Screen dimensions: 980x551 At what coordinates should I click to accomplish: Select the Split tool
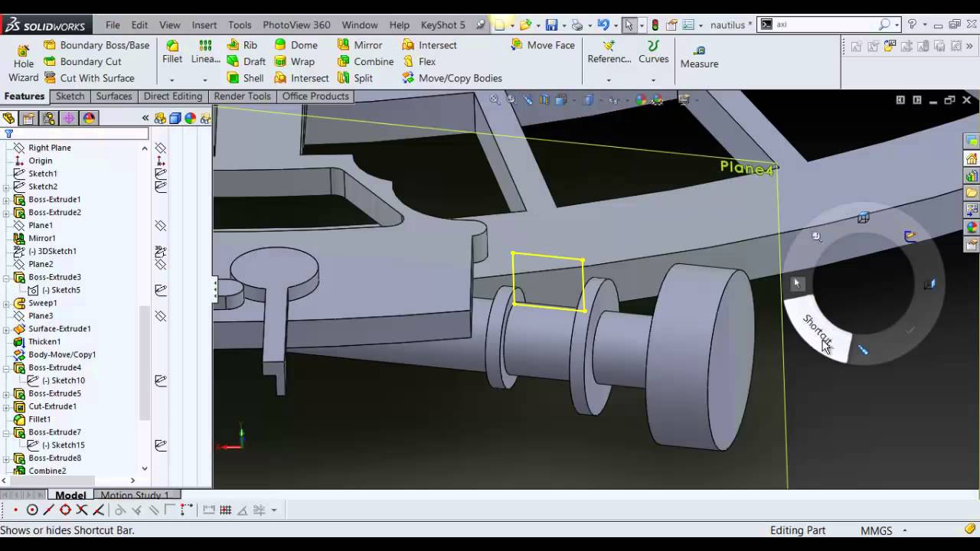tap(354, 78)
